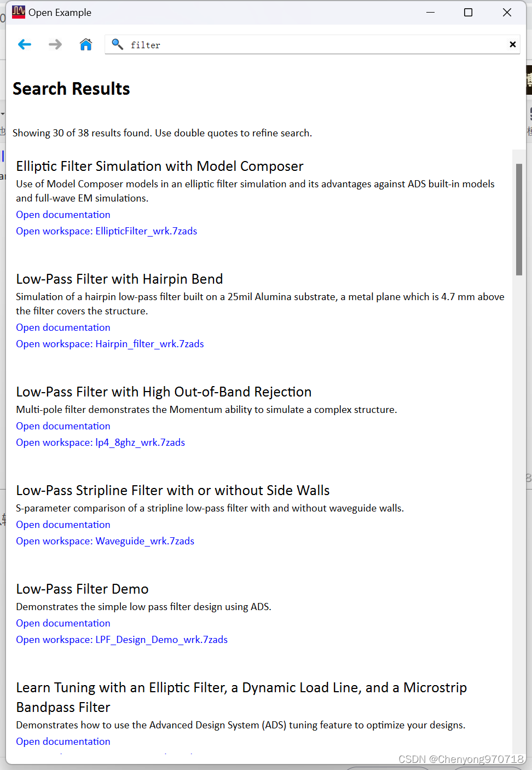Open workspace Waveguide_wrk.7zads
The width and height of the screenshot is (532, 770).
point(105,541)
